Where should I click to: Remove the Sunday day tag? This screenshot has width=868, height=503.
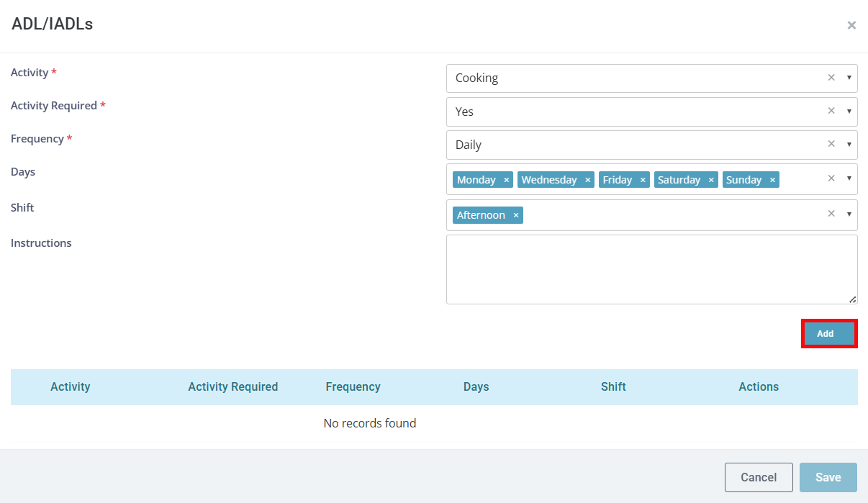(x=772, y=180)
